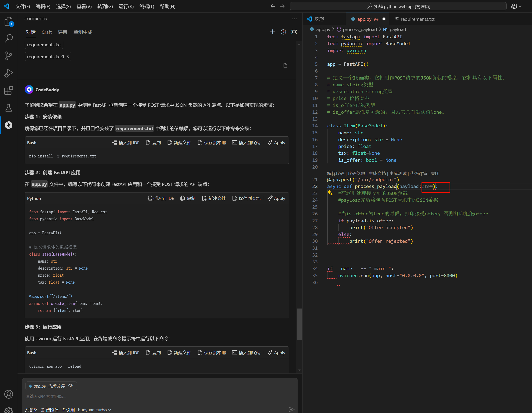This screenshot has height=413, width=532.
Task: Click 生成测试 in the code lens
Action: click(x=398, y=173)
